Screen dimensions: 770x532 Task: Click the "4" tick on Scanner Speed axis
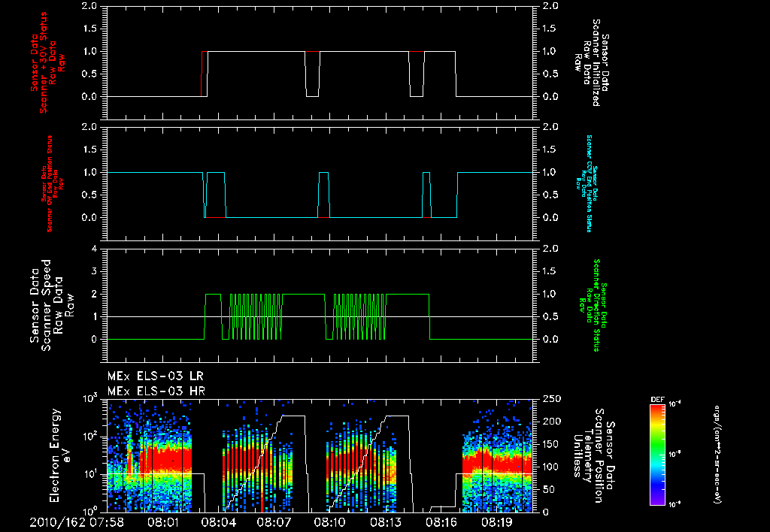(x=94, y=249)
